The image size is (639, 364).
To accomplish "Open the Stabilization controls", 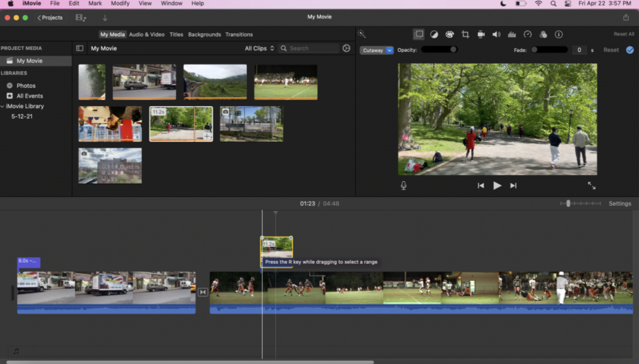I will click(x=480, y=34).
